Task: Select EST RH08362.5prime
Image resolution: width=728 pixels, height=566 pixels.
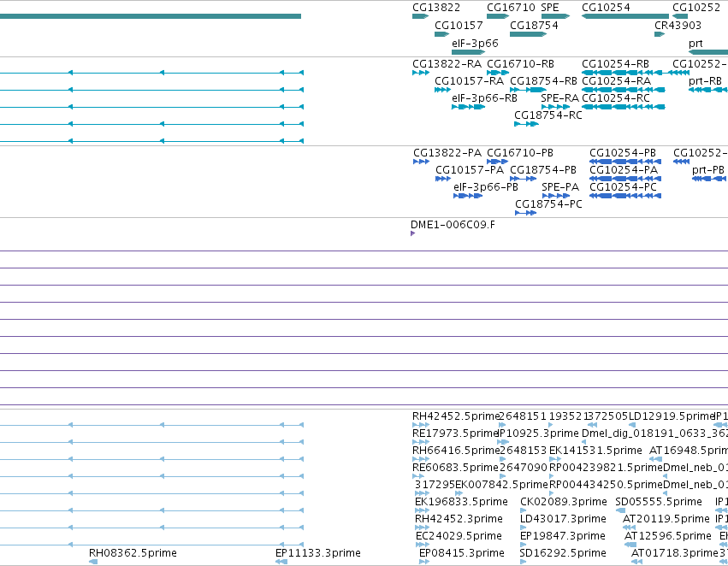Action: coord(93,562)
